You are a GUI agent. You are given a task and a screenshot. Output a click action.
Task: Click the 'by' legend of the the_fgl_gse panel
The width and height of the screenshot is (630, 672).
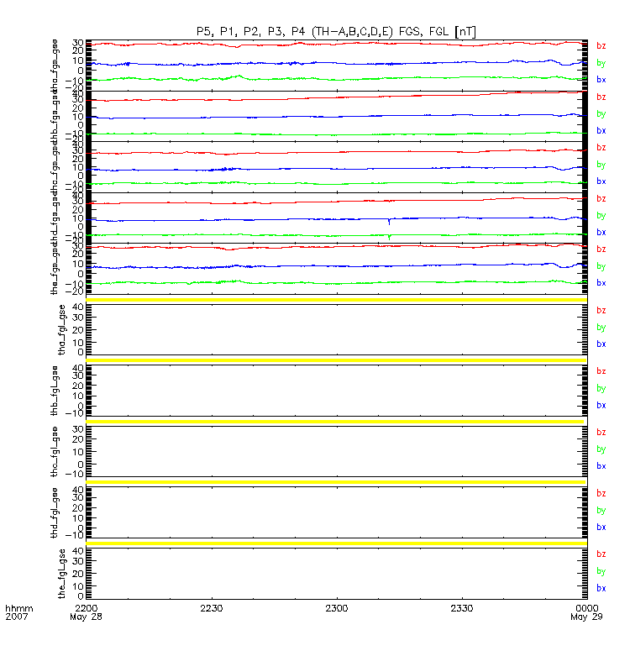point(601,571)
